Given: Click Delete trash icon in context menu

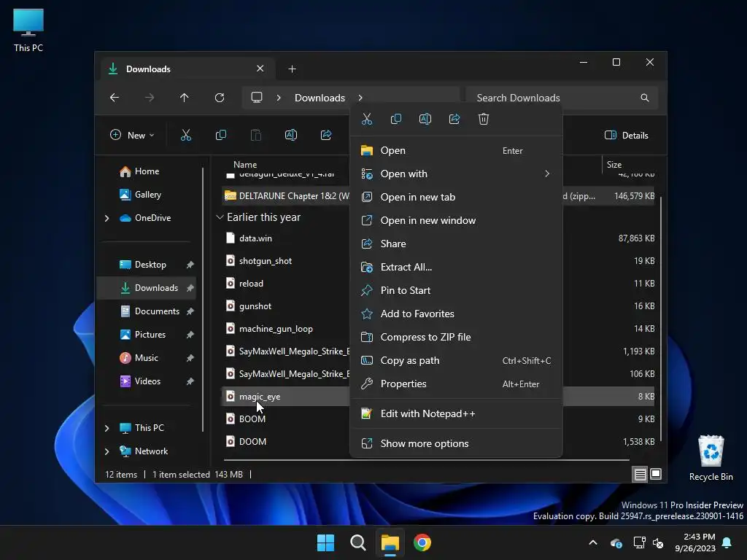Looking at the screenshot, I should click(x=484, y=119).
